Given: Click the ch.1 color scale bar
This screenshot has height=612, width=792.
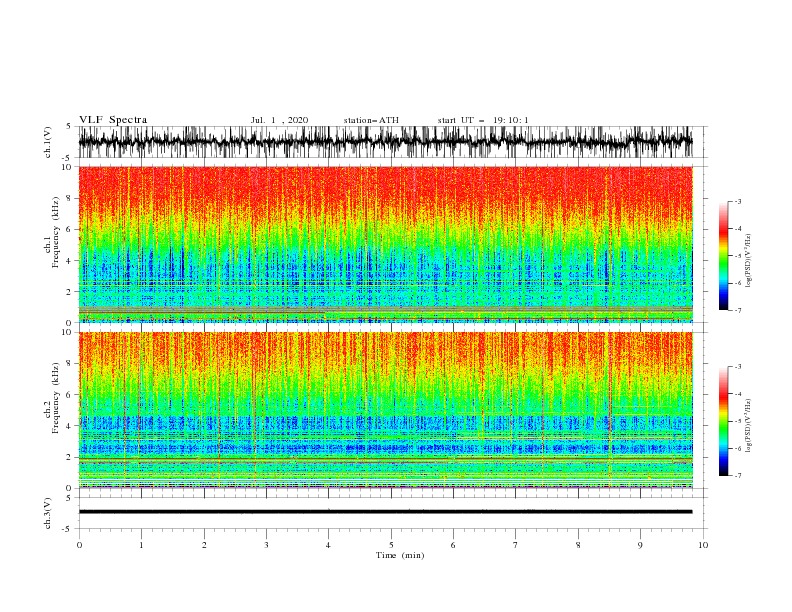Looking at the screenshot, I should pyautogui.click(x=723, y=256).
